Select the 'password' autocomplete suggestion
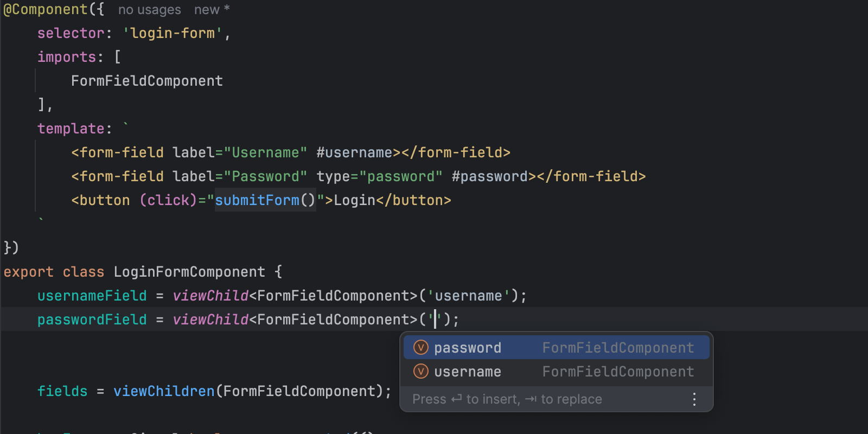This screenshot has width=868, height=434. point(468,348)
